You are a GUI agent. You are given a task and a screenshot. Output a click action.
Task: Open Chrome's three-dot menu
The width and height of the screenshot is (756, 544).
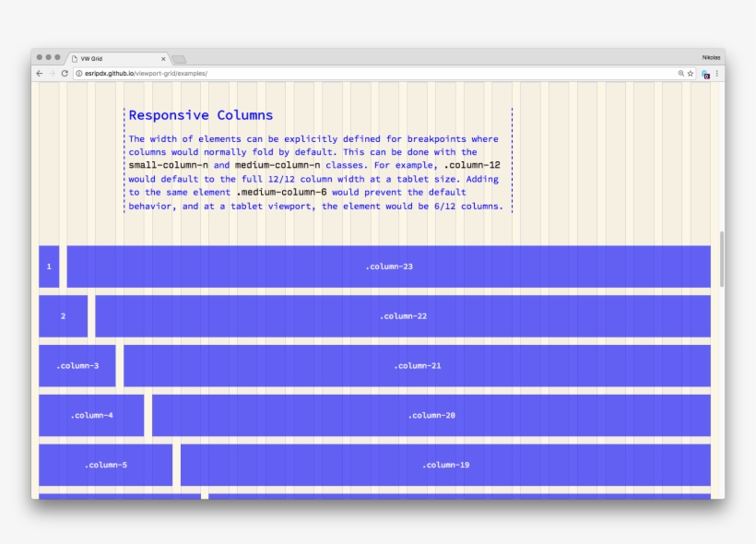point(717,73)
